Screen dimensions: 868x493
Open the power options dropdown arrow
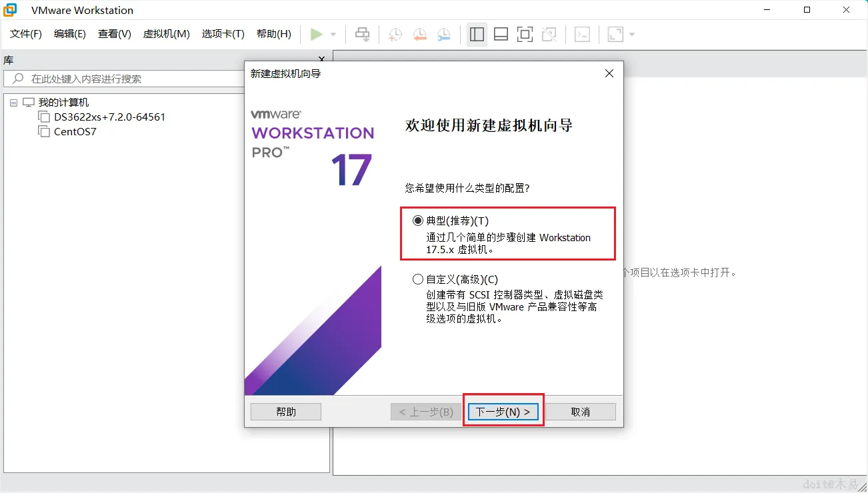point(333,34)
